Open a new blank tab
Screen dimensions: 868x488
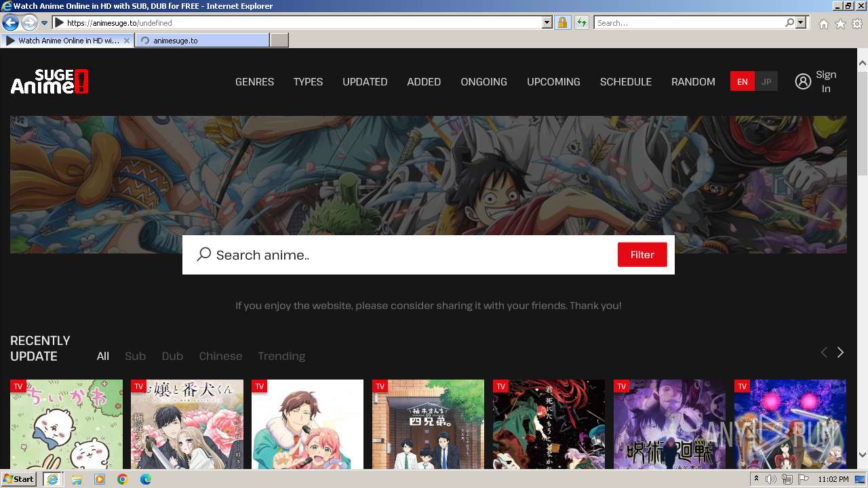[279, 41]
